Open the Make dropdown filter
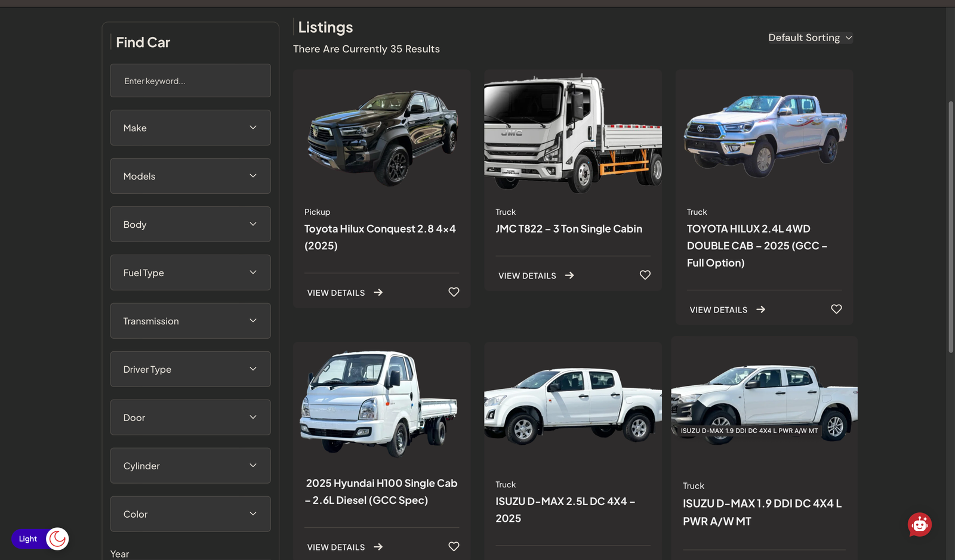This screenshot has height=560, width=955. [190, 128]
